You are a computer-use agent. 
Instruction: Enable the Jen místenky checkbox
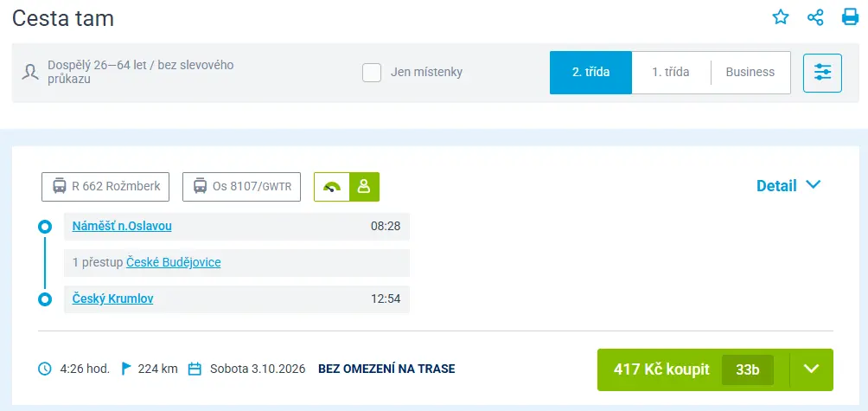(x=372, y=73)
